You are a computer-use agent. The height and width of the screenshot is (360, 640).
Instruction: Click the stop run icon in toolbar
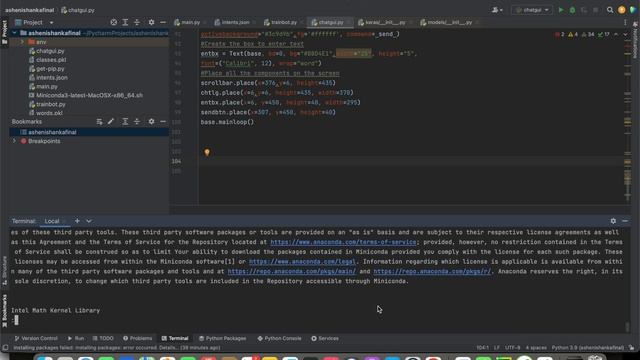(596, 10)
